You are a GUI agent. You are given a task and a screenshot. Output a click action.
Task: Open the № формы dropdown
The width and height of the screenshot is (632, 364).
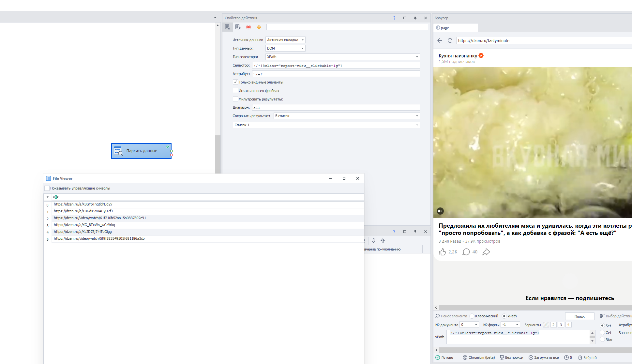click(510, 325)
